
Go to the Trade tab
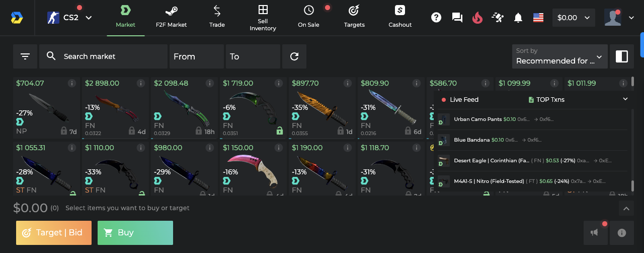[x=217, y=17]
